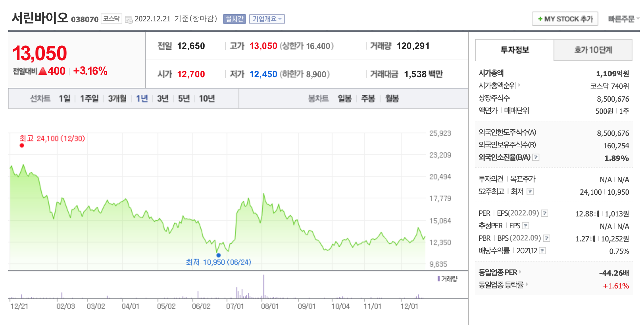
Task: Open help icon for 외국인소진율(B/A)
Action: coord(536,157)
